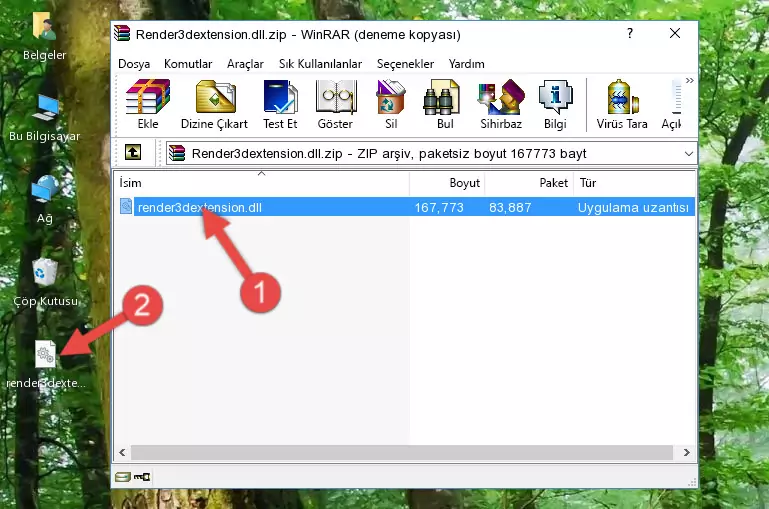Select the Belgeler desktop icon

coord(44,37)
